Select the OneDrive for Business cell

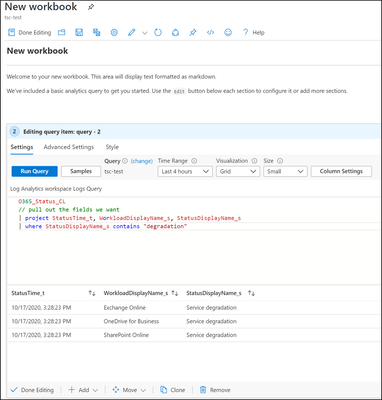click(131, 321)
